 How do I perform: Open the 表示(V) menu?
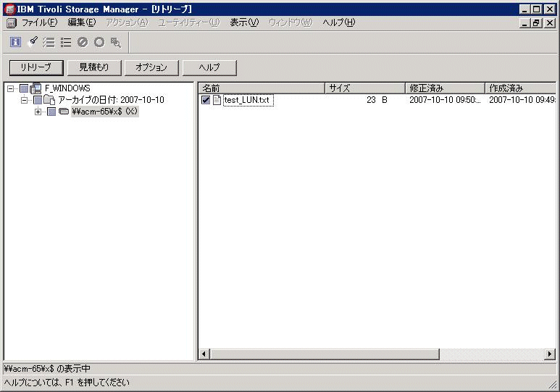coord(244,23)
